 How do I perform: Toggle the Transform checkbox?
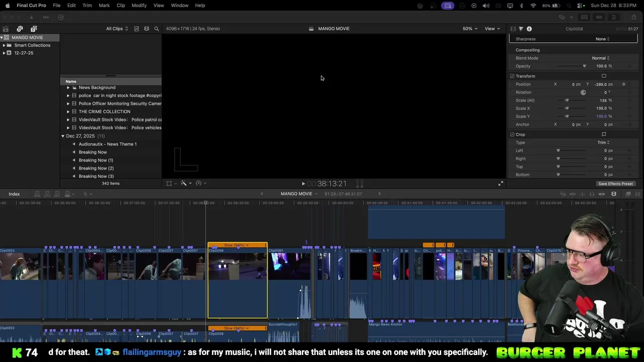point(512,76)
